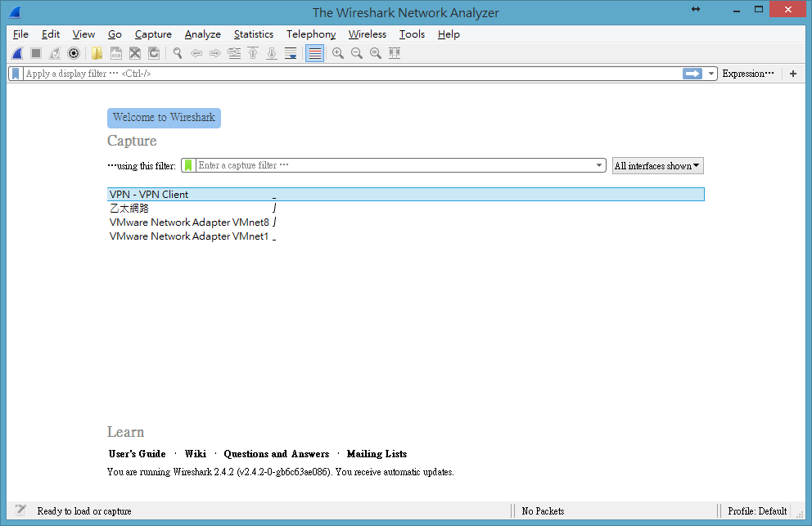Open the File menu
This screenshot has height=526, width=812.
point(20,34)
